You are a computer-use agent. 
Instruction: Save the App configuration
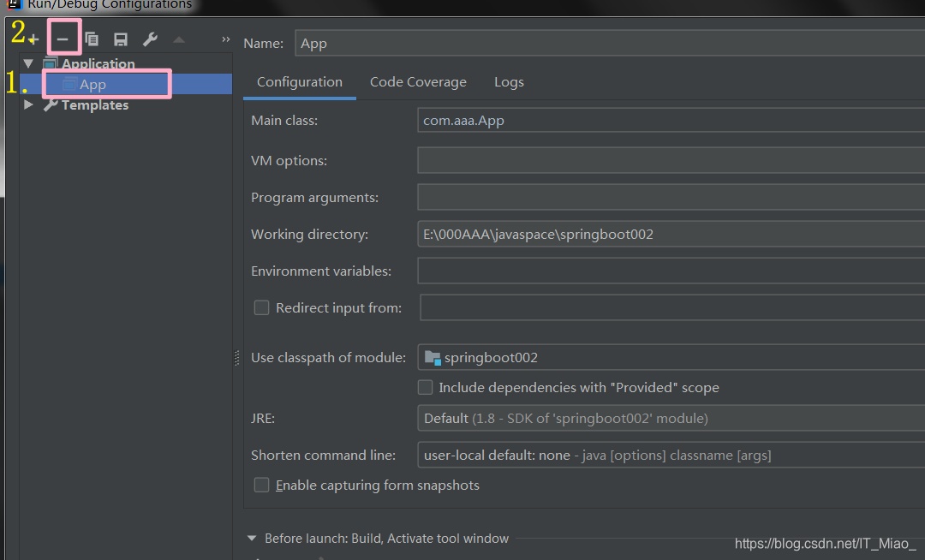[119, 38]
